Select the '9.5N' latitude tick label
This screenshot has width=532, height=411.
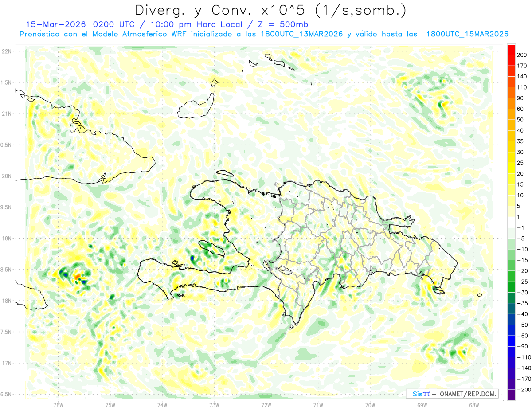pos(6,207)
